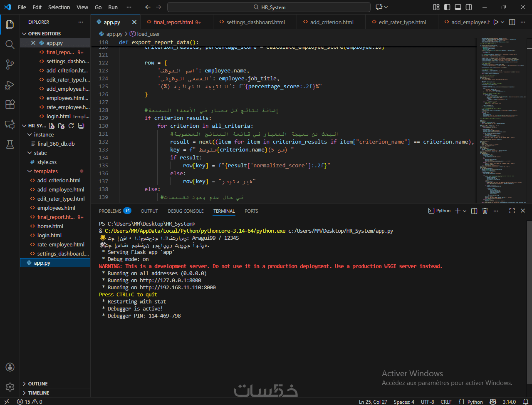Switch to the DEBUG CONSOLE tab
This screenshot has height=405, width=532.
(186, 211)
